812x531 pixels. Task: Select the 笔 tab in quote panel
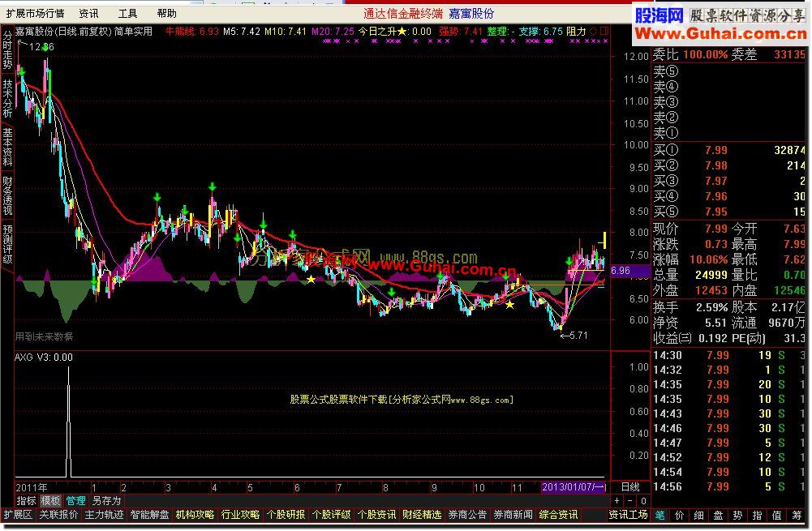[660, 515]
